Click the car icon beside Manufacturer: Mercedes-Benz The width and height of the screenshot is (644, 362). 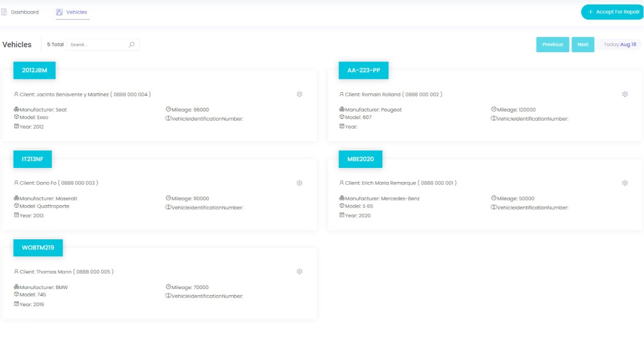point(342,198)
